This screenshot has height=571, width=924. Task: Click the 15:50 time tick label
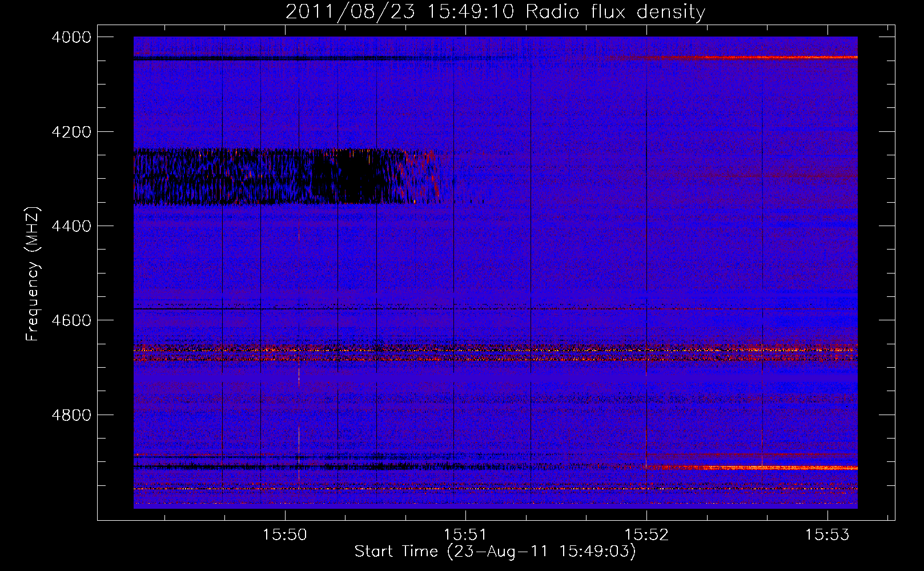tap(284, 535)
